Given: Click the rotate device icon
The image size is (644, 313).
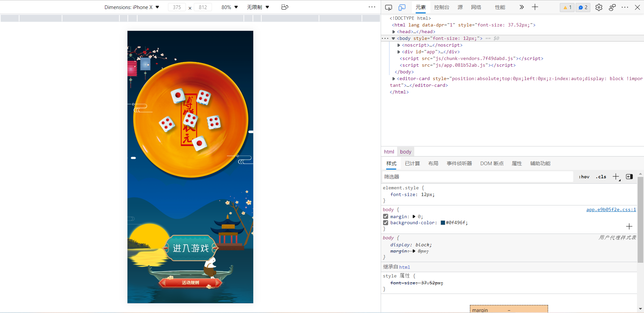Looking at the screenshot, I should coord(285,7).
